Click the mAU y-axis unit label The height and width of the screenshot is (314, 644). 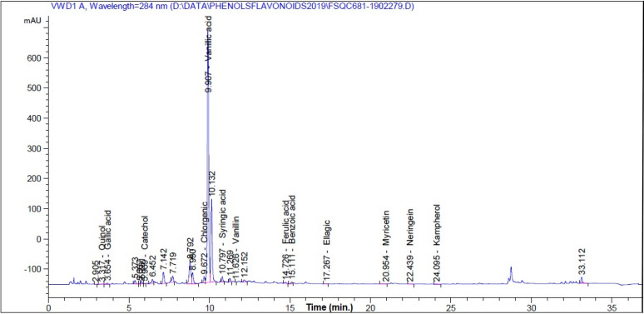pyautogui.click(x=32, y=20)
